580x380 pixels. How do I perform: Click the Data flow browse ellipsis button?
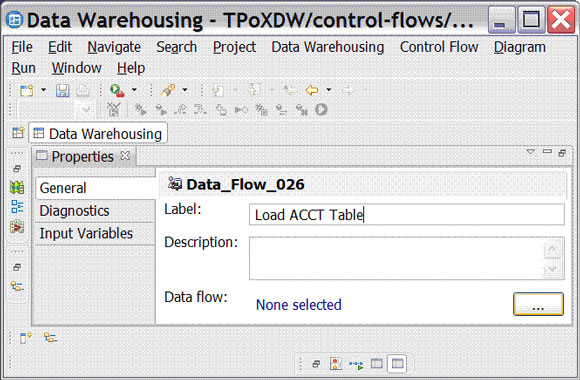[x=538, y=304]
